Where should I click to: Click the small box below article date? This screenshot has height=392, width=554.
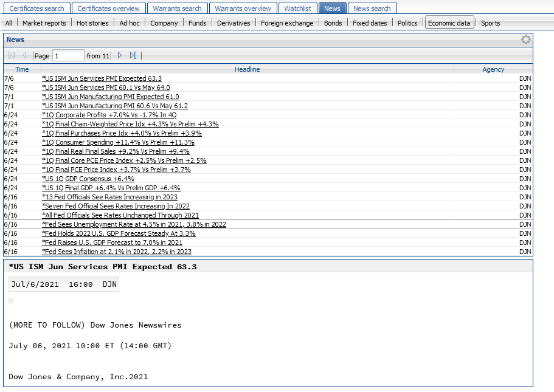[11, 301]
